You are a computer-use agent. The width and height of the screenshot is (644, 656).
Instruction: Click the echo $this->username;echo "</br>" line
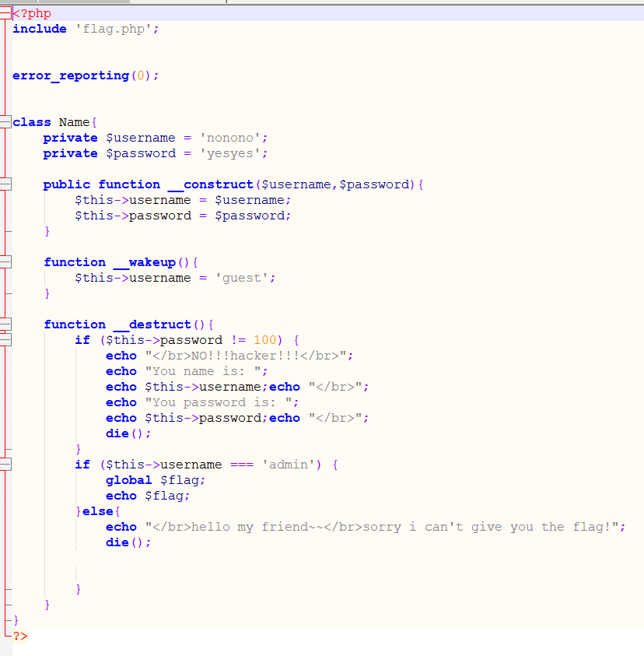(x=237, y=387)
